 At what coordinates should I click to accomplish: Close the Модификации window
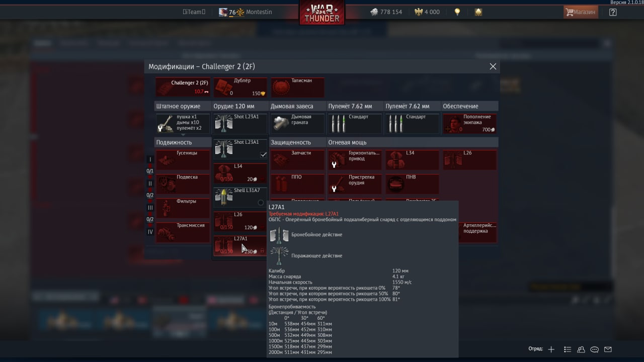[493, 66]
